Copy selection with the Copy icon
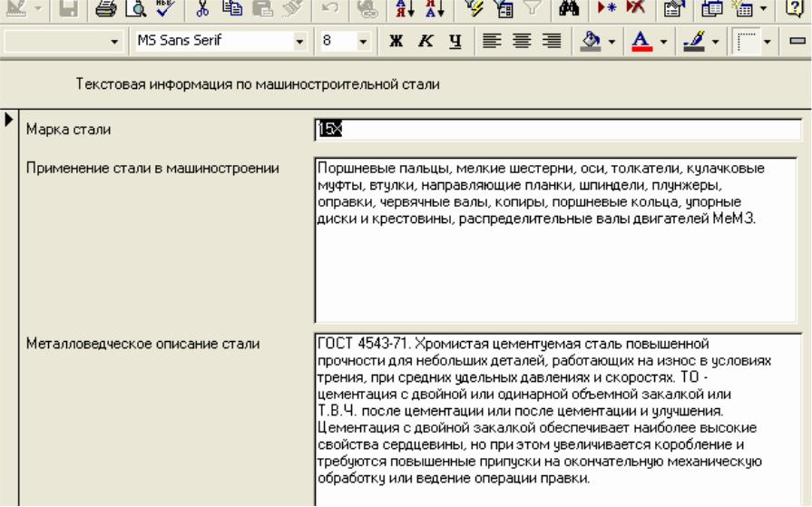 coord(232,8)
